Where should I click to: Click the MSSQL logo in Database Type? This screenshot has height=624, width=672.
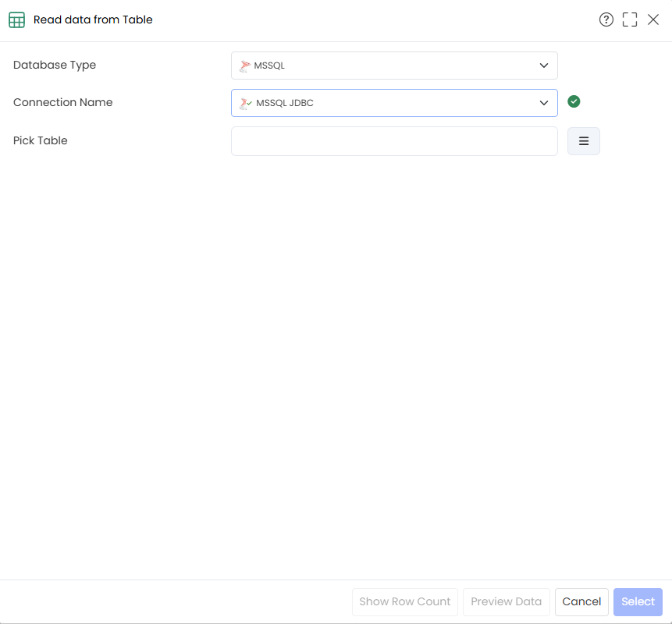point(245,66)
